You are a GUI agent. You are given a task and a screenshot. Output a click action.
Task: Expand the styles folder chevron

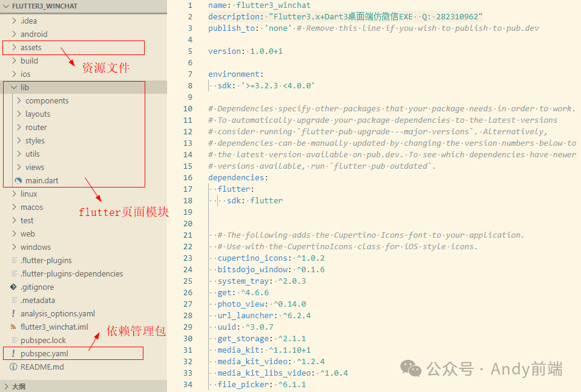click(19, 141)
